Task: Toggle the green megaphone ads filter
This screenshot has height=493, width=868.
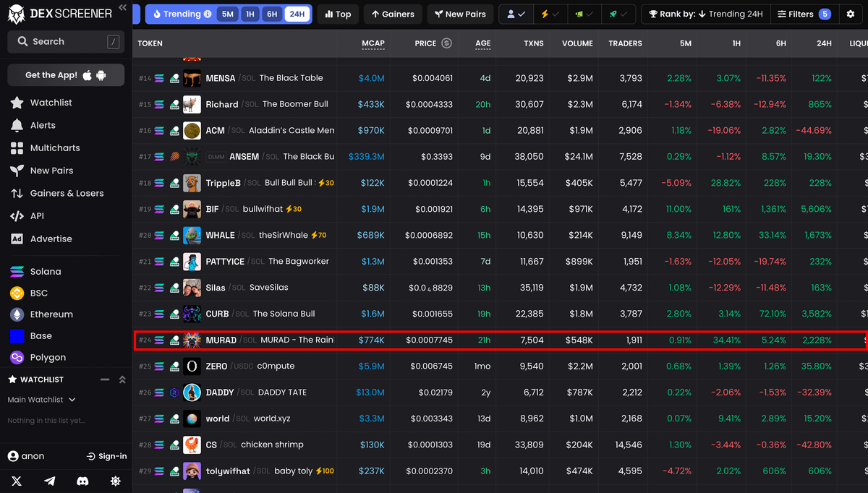Action: (584, 14)
